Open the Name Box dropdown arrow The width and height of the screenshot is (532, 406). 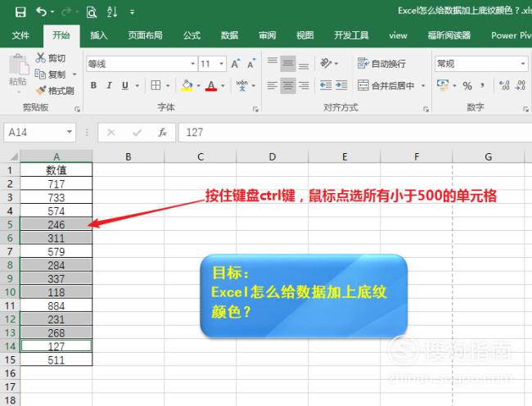70,132
